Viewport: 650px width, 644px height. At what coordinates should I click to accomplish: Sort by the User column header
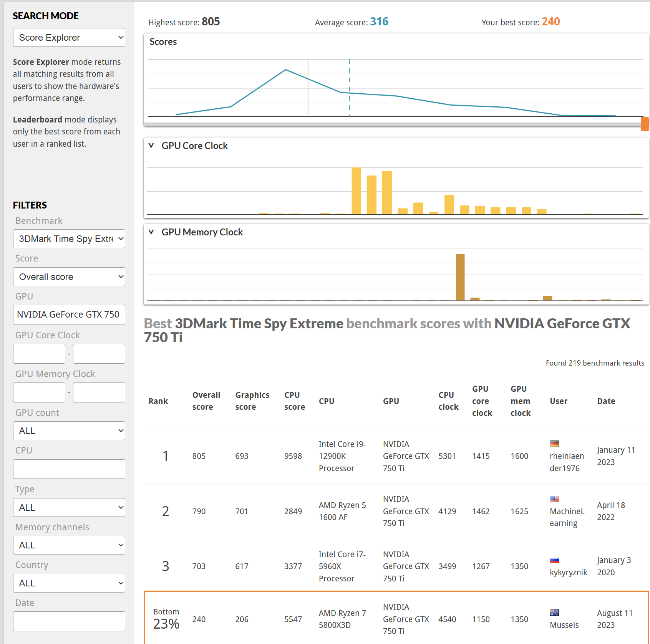(559, 401)
